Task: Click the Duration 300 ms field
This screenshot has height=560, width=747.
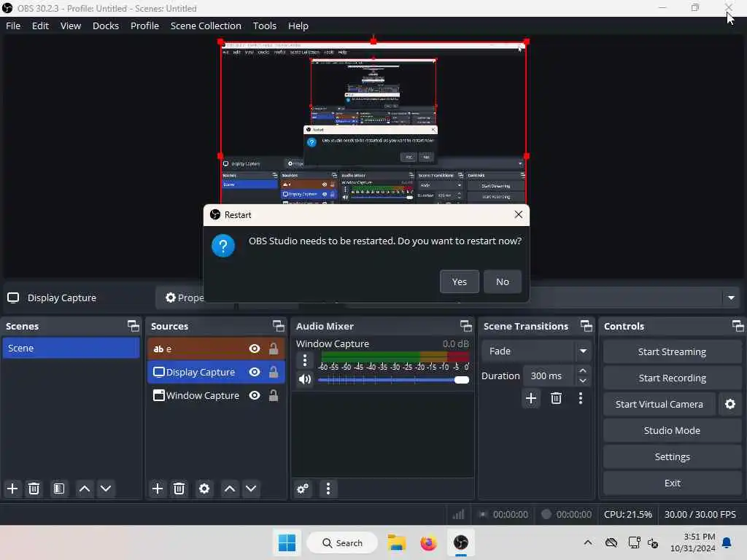Action: pos(549,376)
